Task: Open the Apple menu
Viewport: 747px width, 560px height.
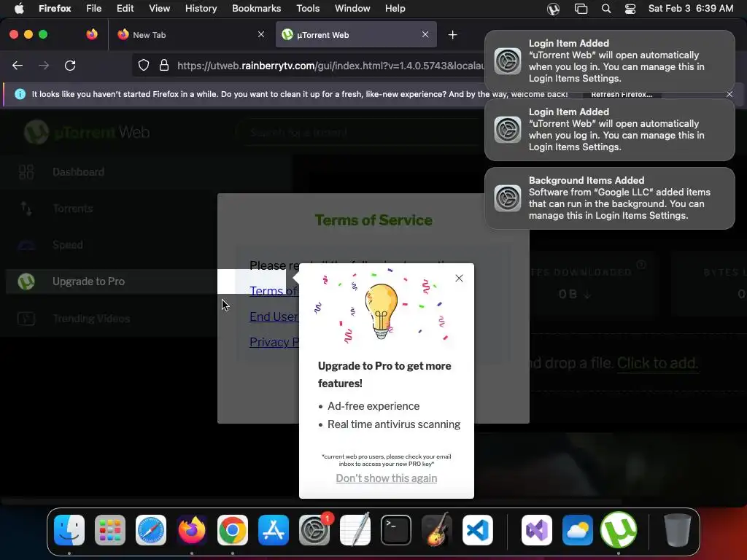Action: click(19, 9)
